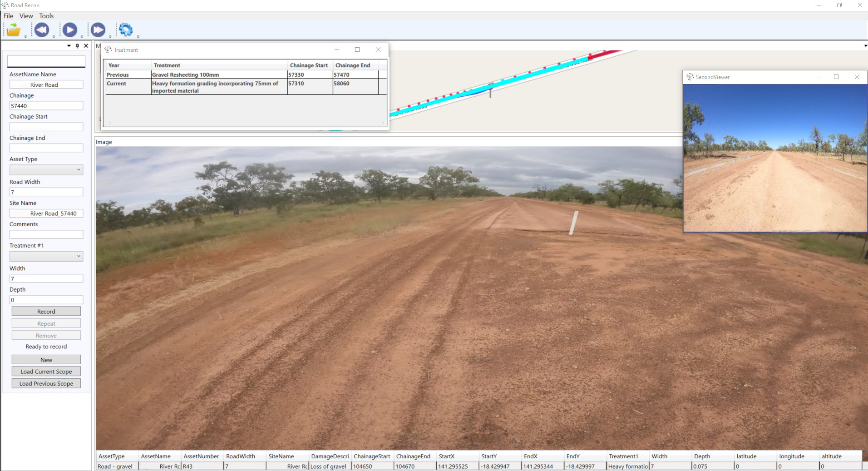Close the Treatment window
The width and height of the screenshot is (868, 471).
tap(378, 50)
